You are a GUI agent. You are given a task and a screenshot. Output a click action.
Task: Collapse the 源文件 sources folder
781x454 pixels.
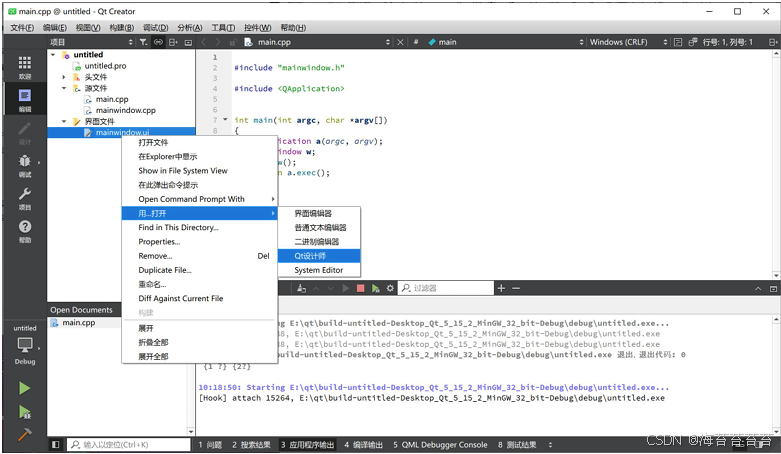point(64,88)
